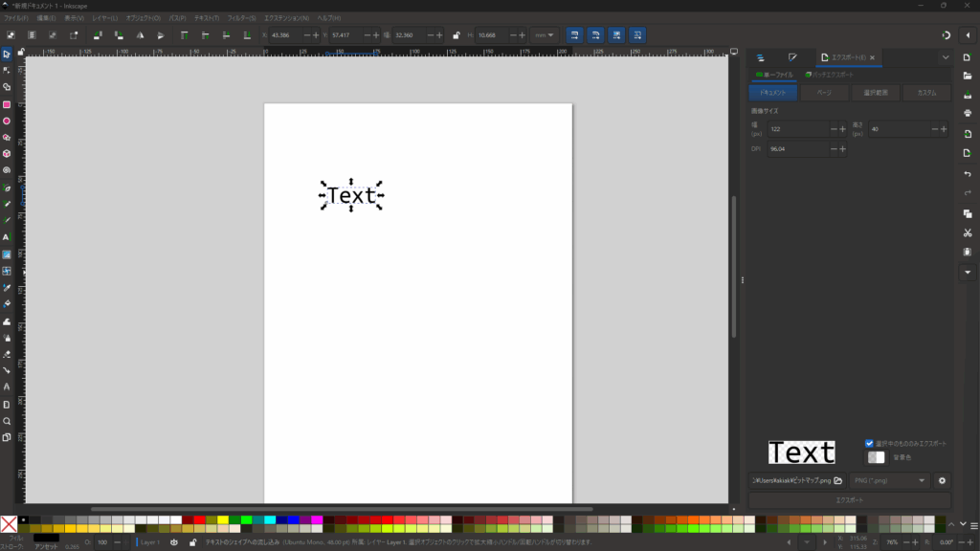Open the export advanced settings gear
Screen dimensions: 980x551
[942, 480]
